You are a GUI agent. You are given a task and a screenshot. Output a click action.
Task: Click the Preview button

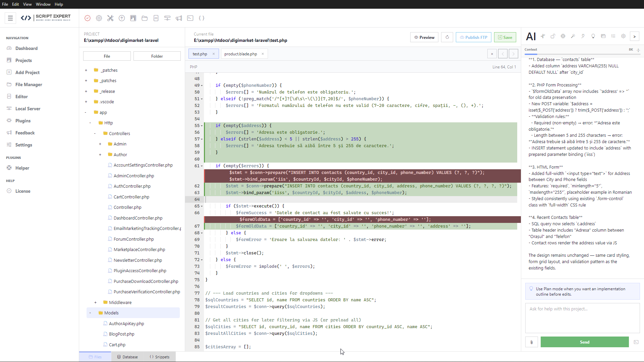click(424, 37)
